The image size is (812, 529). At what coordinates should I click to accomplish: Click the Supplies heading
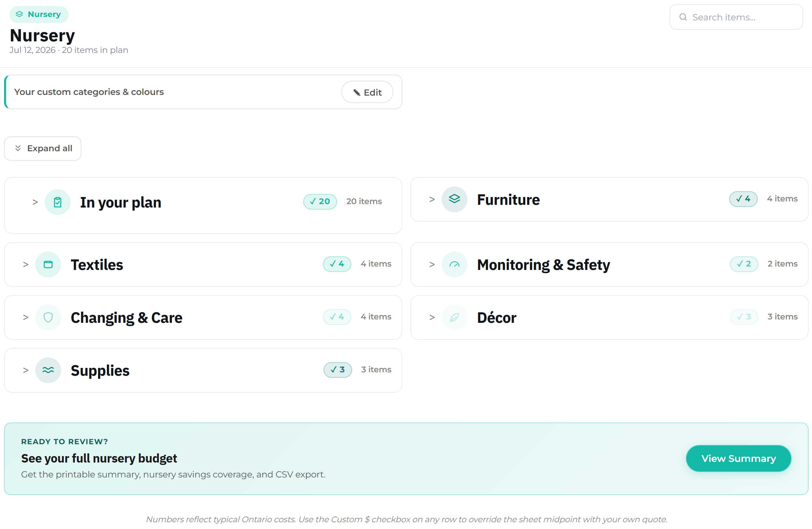pos(100,371)
